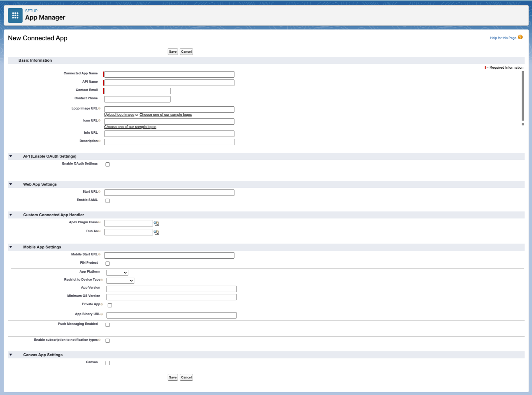Click the orange help question mark icon
The image size is (532, 395).
pyautogui.click(x=520, y=37)
